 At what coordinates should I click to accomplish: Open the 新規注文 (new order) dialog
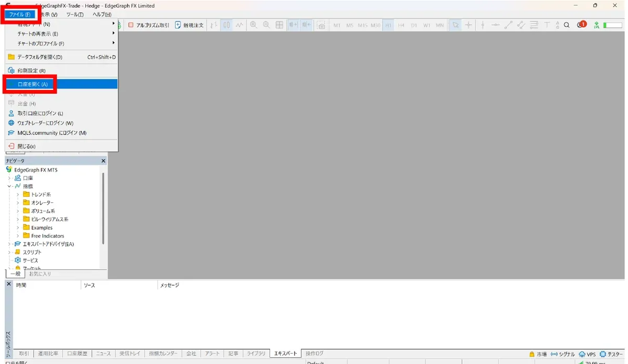click(x=189, y=25)
